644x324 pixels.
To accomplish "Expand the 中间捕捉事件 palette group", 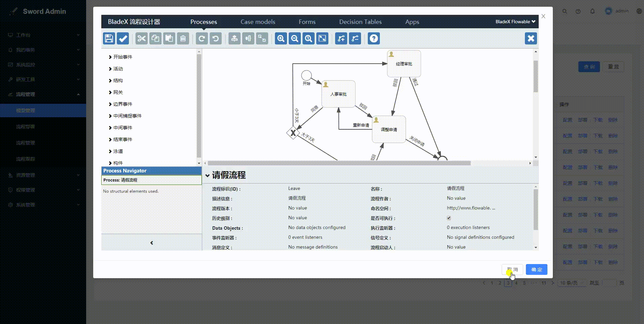I will click(x=125, y=116).
